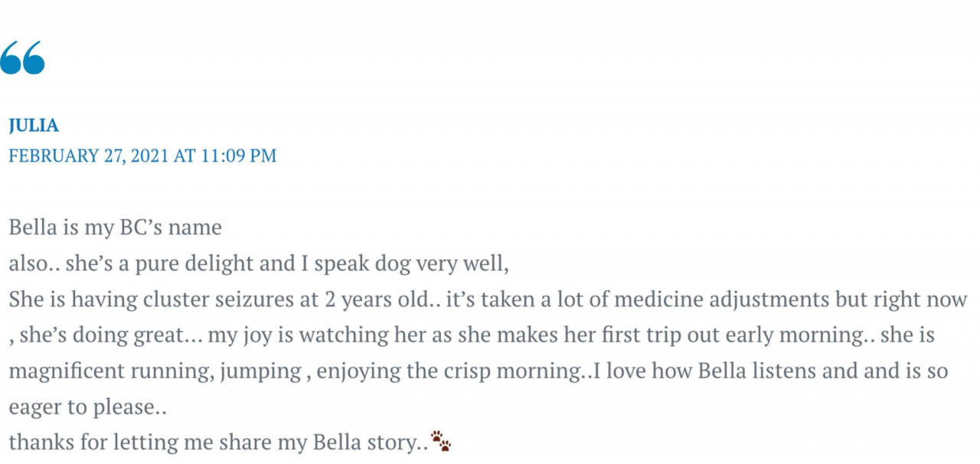The image size is (980, 464).
Task: Click the blue quotation mark icon
Action: pyautogui.click(x=22, y=58)
